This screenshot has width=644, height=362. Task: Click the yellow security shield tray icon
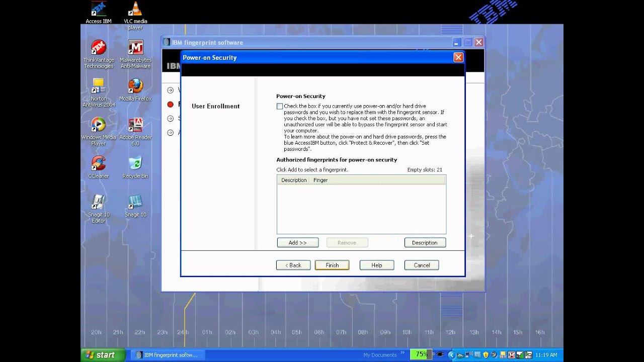(x=486, y=355)
